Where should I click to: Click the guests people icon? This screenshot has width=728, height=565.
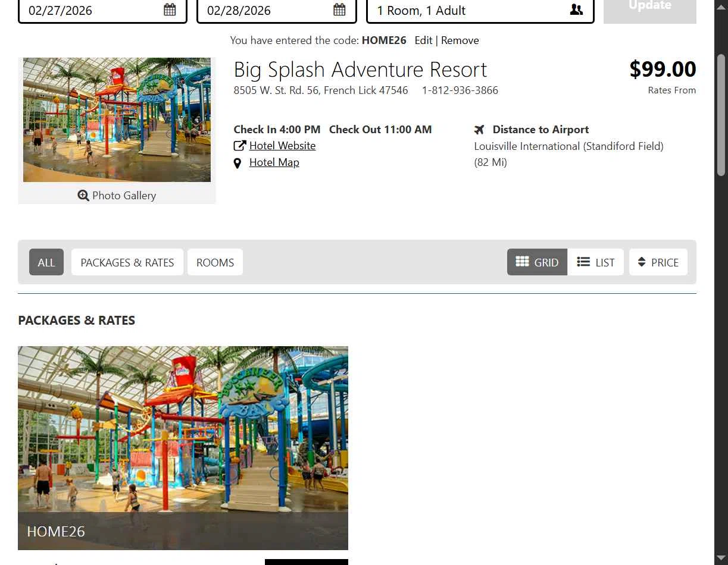point(576,10)
